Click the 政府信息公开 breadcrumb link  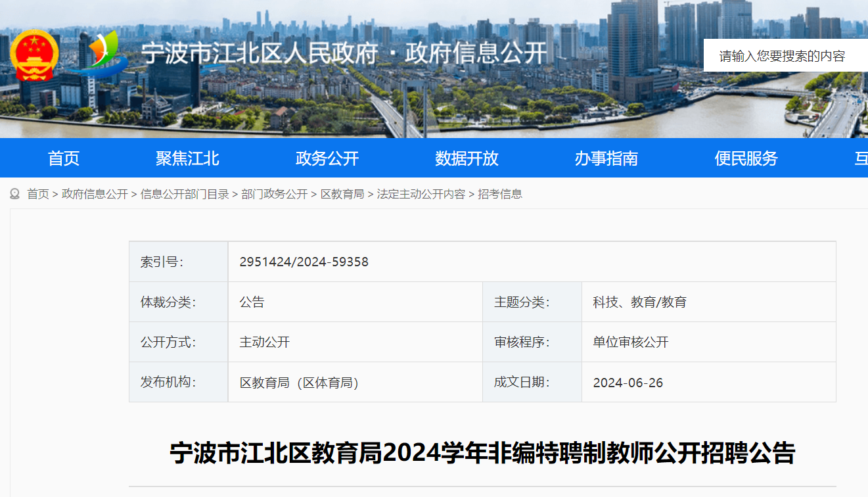95,194
